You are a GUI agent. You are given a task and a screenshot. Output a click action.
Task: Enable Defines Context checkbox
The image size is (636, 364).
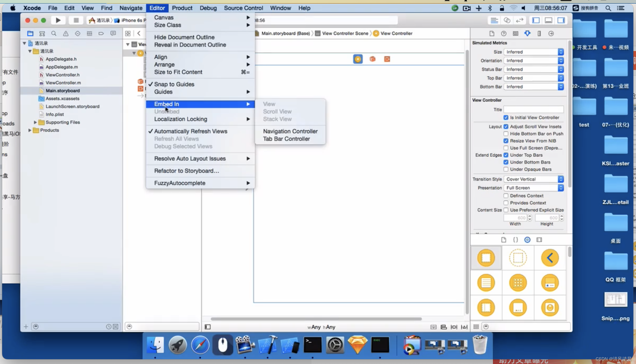[x=506, y=196]
